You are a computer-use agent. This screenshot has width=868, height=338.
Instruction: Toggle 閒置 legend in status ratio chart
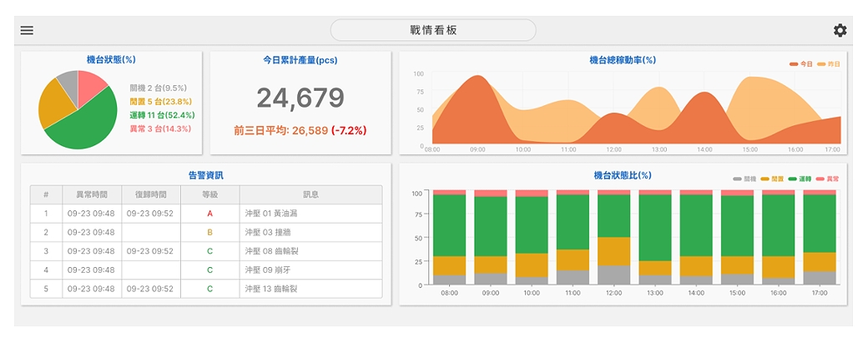772,179
